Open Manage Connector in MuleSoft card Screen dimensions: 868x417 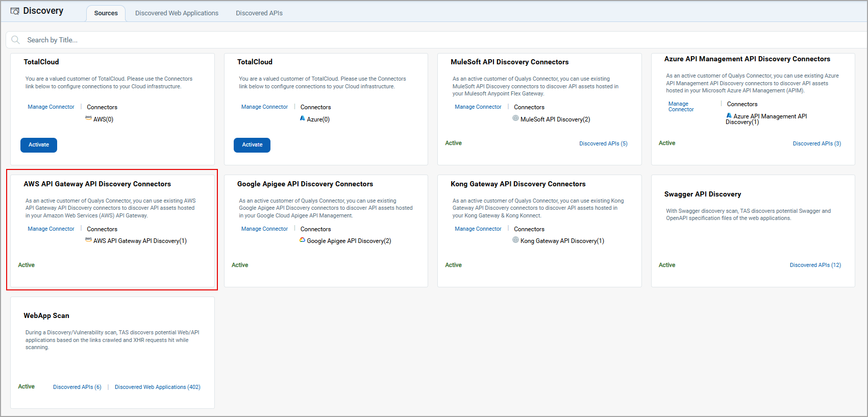(478, 107)
